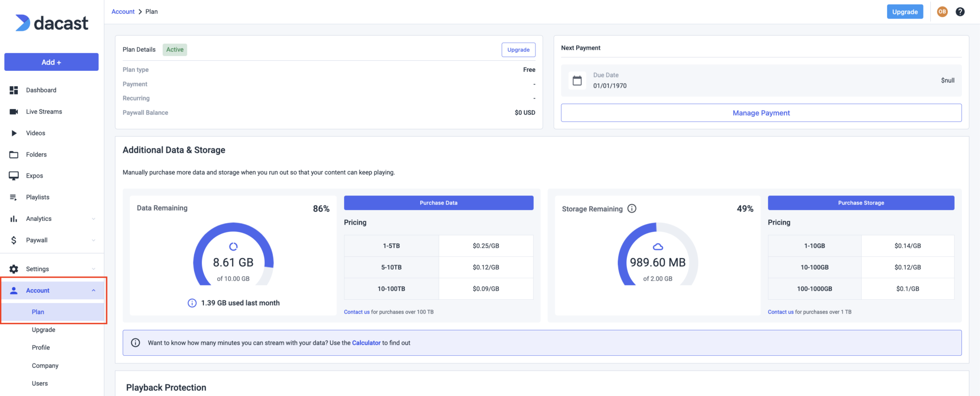Click the Live Streams camera icon
Viewport: 980px width, 396px height.
[x=14, y=112]
